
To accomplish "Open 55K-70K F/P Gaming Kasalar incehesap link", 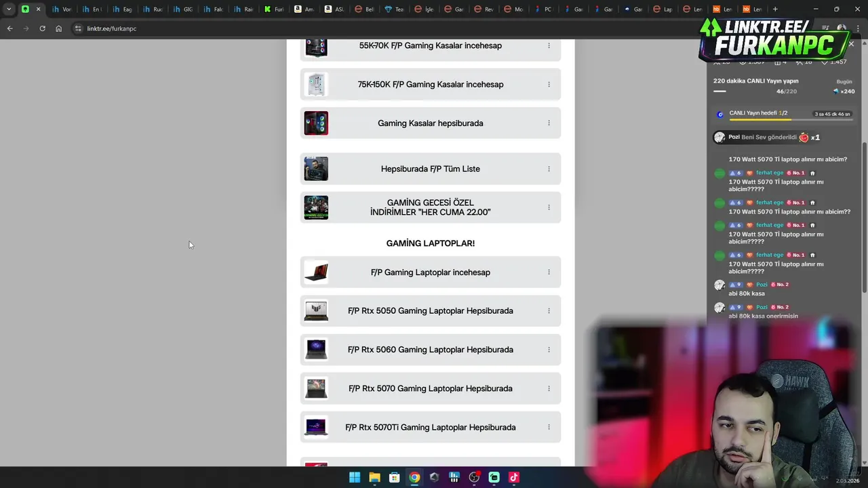I will point(431,47).
